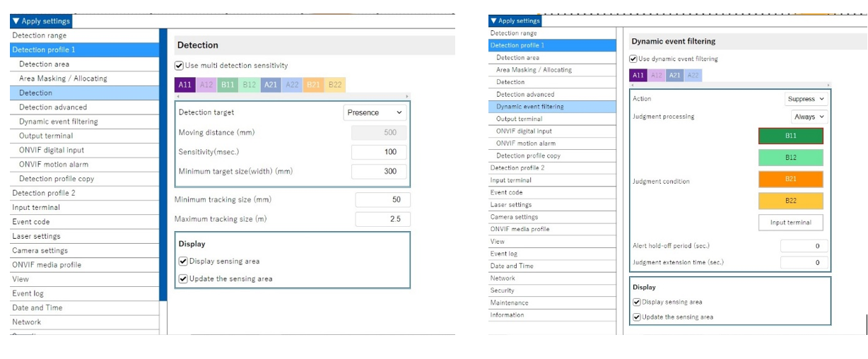Click the Input terminal judgment condition button

click(791, 223)
